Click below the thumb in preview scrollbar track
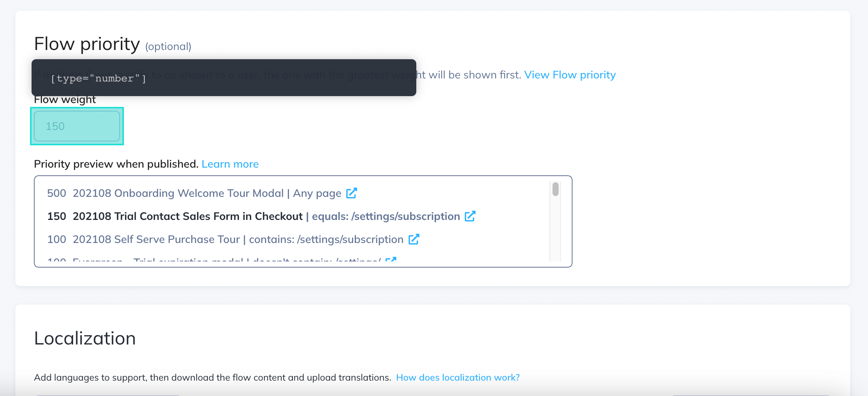Screen dimensions: 868x396 point(555,231)
